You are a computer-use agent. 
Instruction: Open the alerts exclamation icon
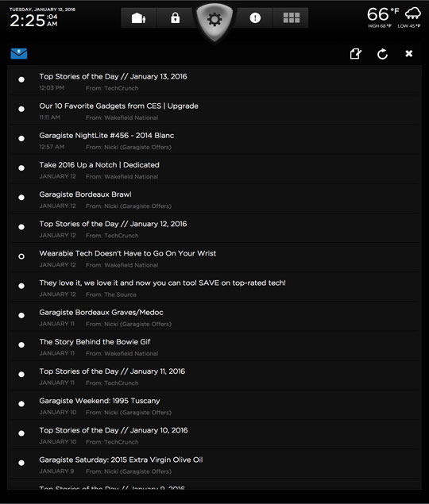coord(255,18)
